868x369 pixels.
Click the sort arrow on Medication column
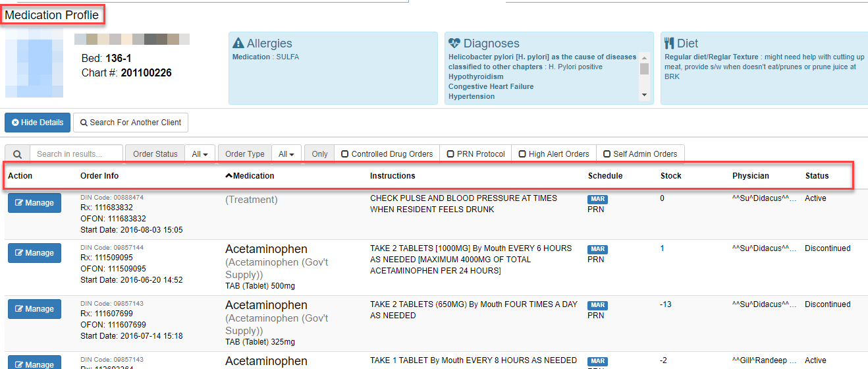click(229, 176)
